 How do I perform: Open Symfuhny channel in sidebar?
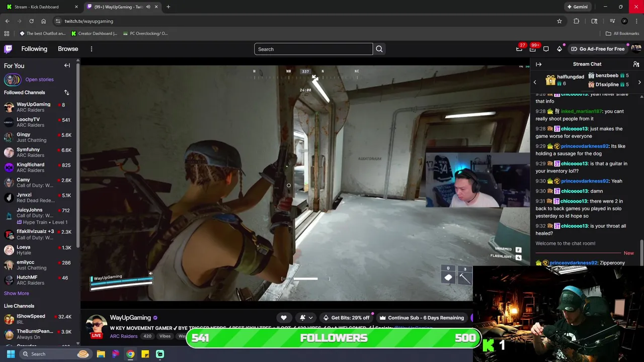(x=38, y=152)
